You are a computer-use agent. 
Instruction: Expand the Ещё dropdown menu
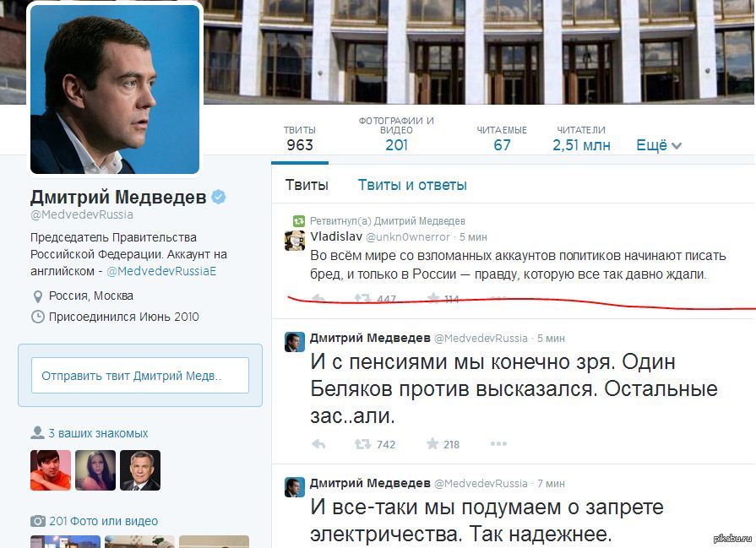pos(659,145)
